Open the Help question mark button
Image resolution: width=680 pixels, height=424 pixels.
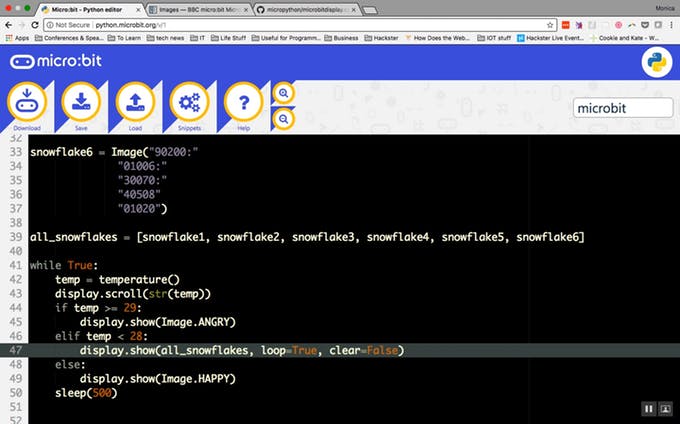[244, 102]
